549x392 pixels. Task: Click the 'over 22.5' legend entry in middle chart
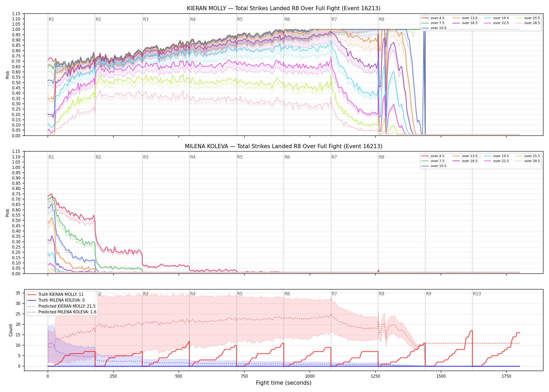click(496, 161)
